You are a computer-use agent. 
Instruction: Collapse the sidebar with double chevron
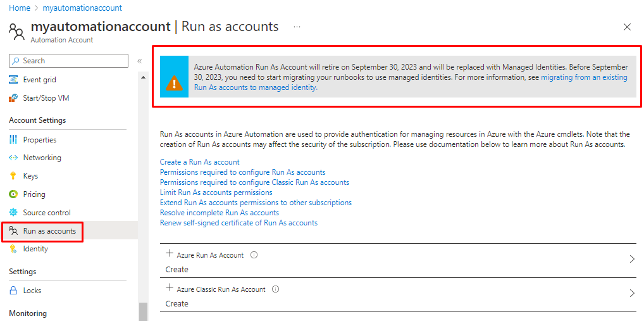[139, 61]
